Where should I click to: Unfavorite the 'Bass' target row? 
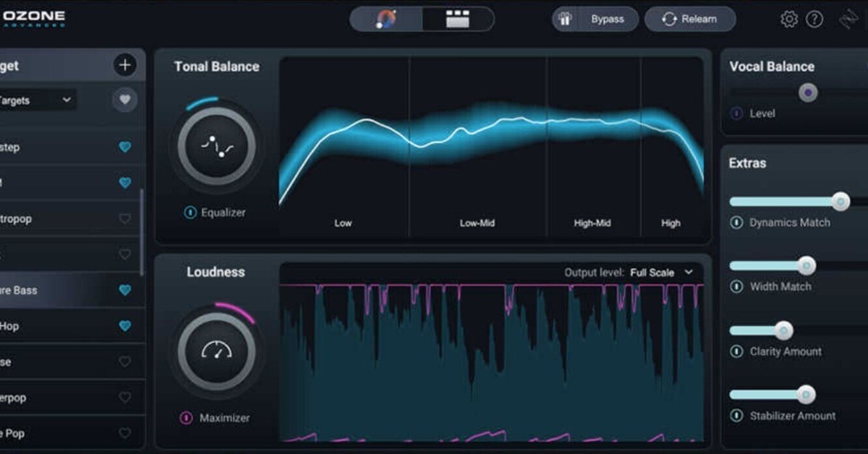(x=125, y=291)
